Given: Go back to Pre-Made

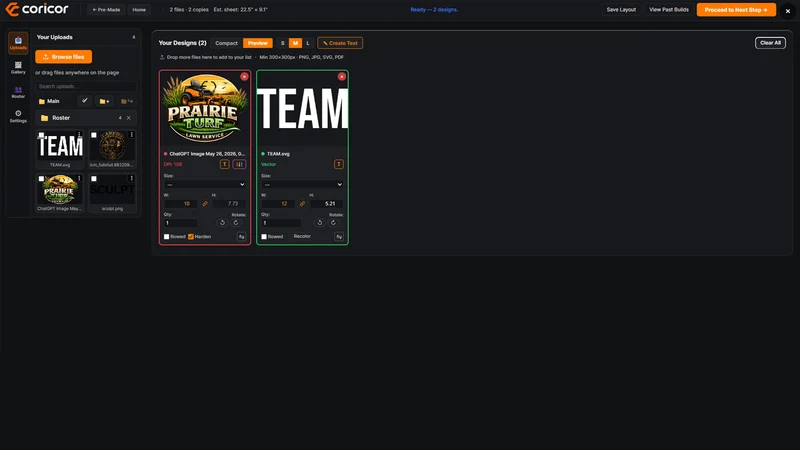Looking at the screenshot, I should click(106, 10).
